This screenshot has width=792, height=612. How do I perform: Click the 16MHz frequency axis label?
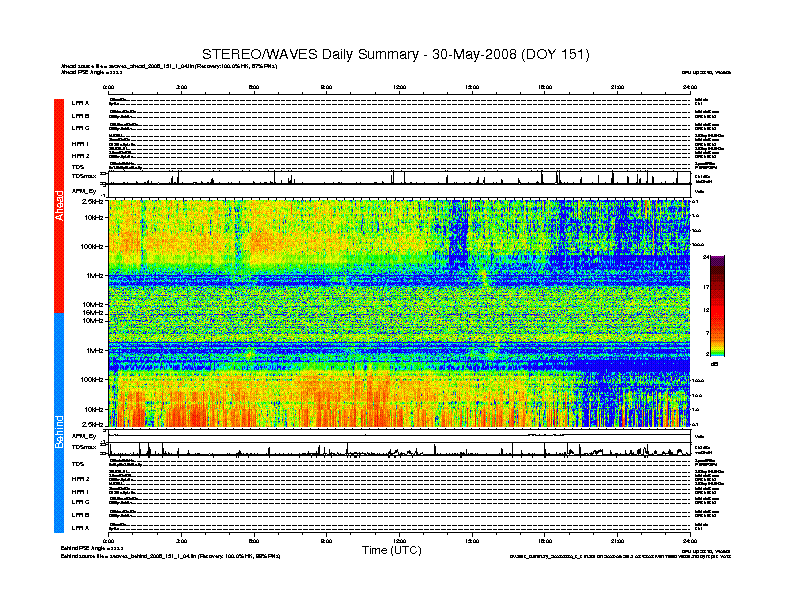tap(93, 313)
